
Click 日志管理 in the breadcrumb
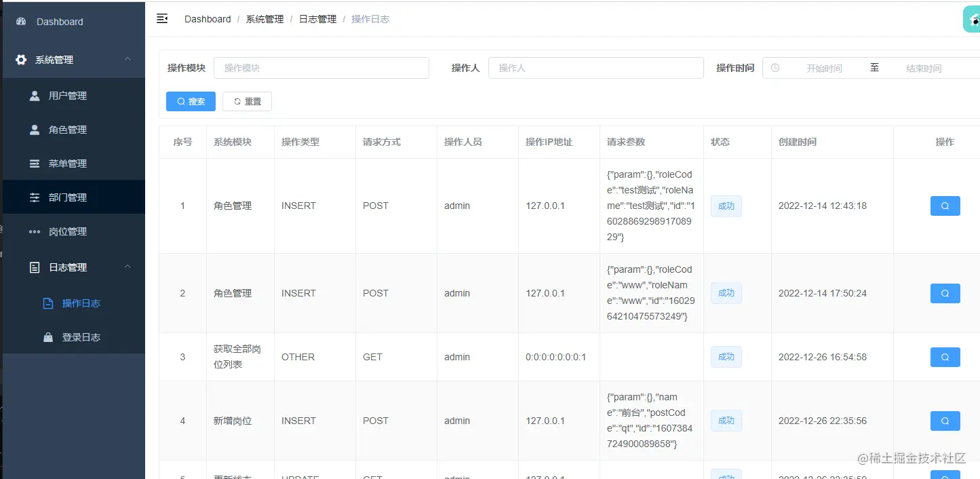click(x=317, y=19)
